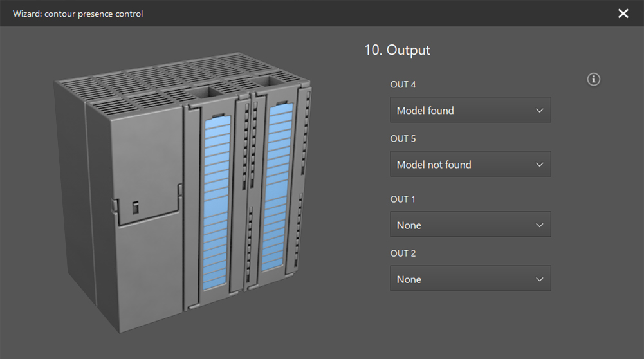The image size is (644, 359).
Task: Open the OUT 1 dropdown
Action: (470, 225)
